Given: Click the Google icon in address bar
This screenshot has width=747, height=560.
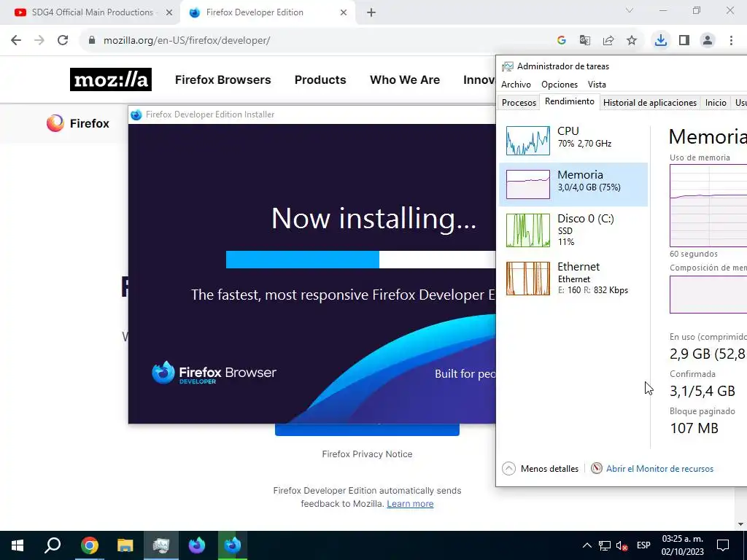Looking at the screenshot, I should (x=562, y=40).
